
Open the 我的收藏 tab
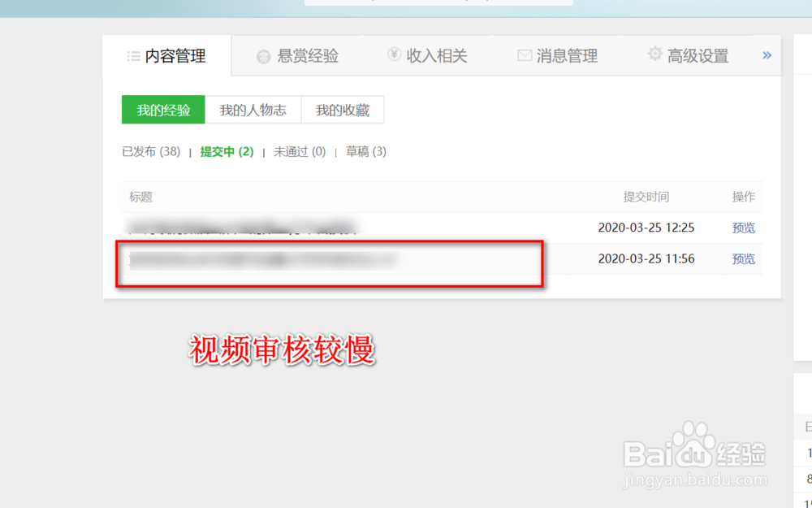[x=343, y=109]
